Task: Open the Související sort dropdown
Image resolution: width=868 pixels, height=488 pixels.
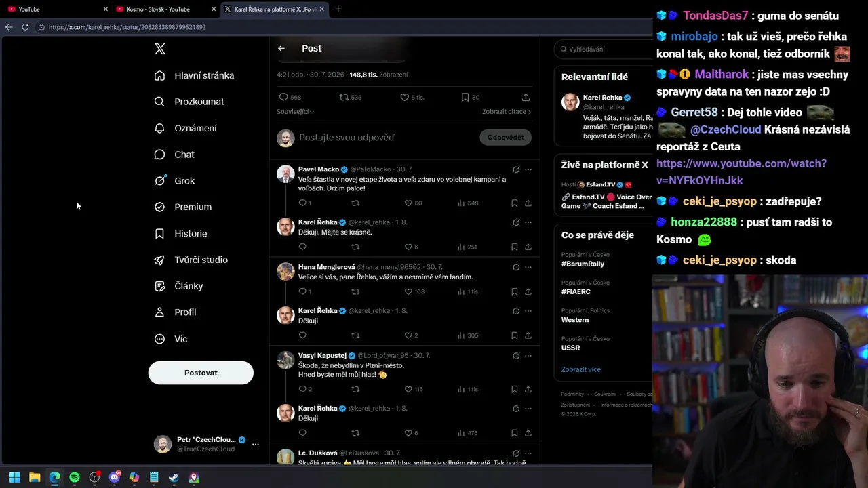Action: [x=295, y=111]
